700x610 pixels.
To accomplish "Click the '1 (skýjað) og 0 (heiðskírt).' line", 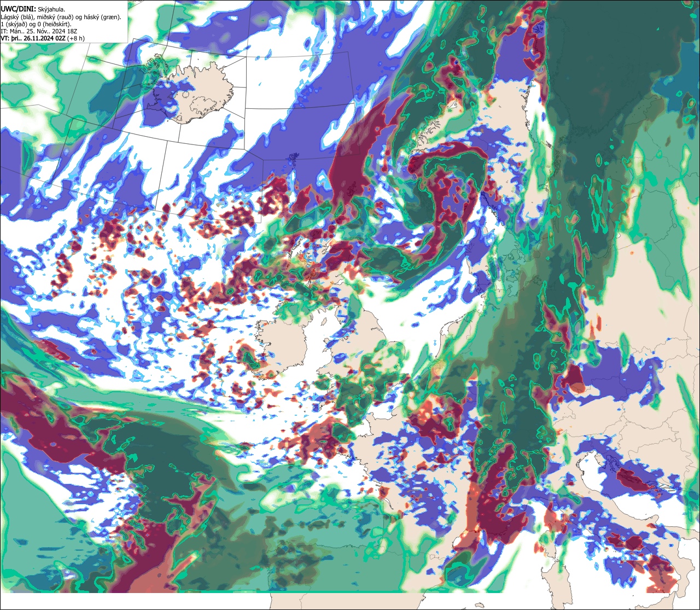I will (36, 24).
